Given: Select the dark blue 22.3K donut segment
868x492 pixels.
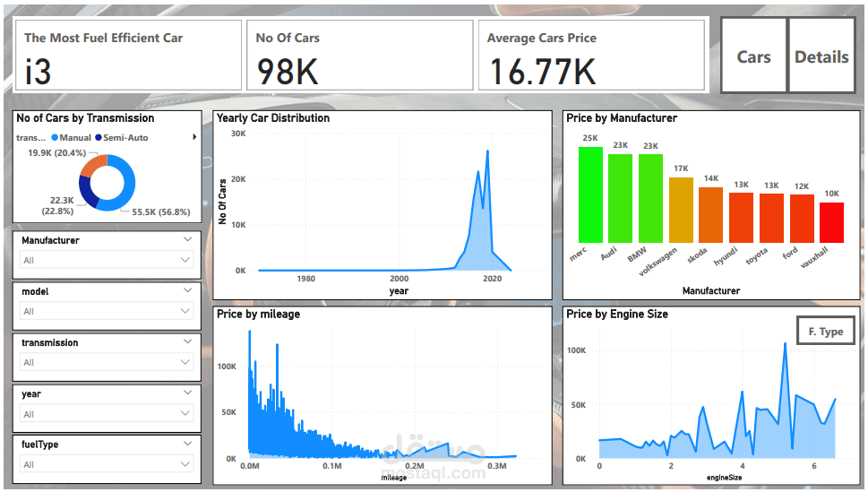Looking at the screenshot, I should point(85,194).
